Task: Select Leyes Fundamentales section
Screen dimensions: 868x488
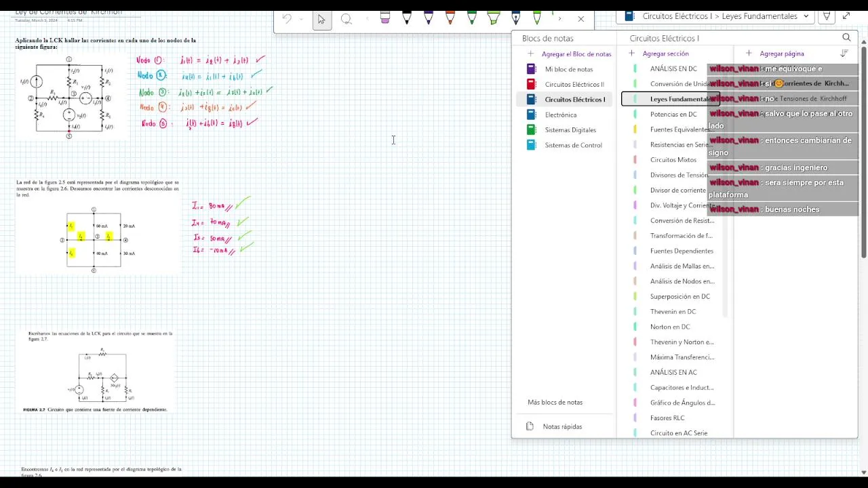Action: point(671,99)
